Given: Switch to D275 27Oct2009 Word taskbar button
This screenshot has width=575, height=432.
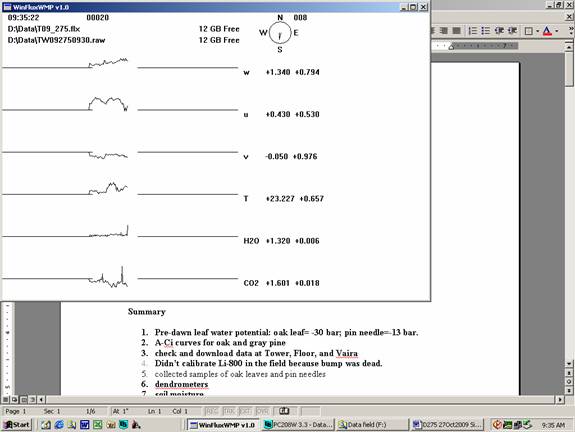Looking at the screenshot, I should pos(447,425).
